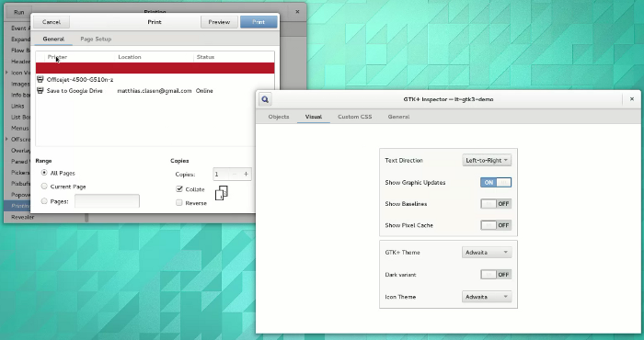
Task: Open the General tab in GTK+ Inspector
Action: point(398,117)
